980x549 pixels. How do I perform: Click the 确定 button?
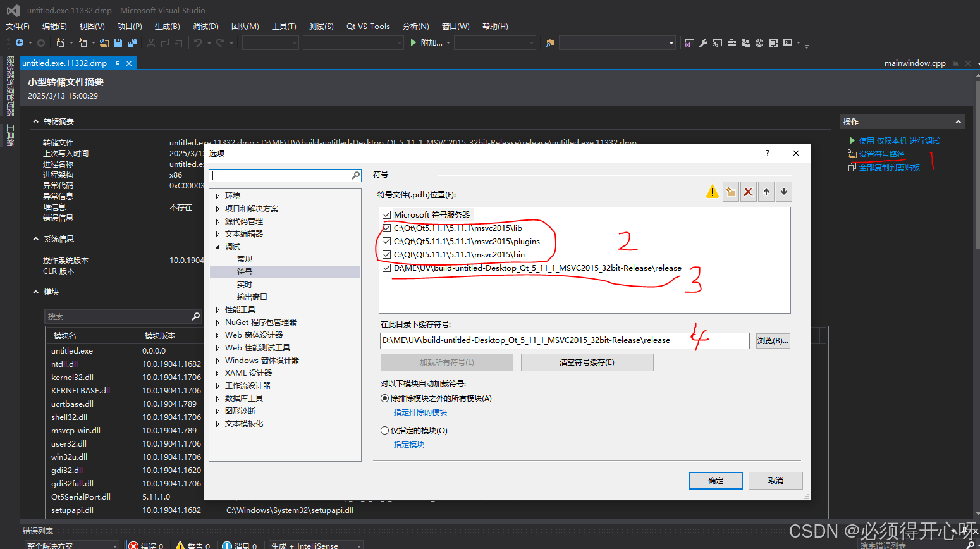coord(716,481)
